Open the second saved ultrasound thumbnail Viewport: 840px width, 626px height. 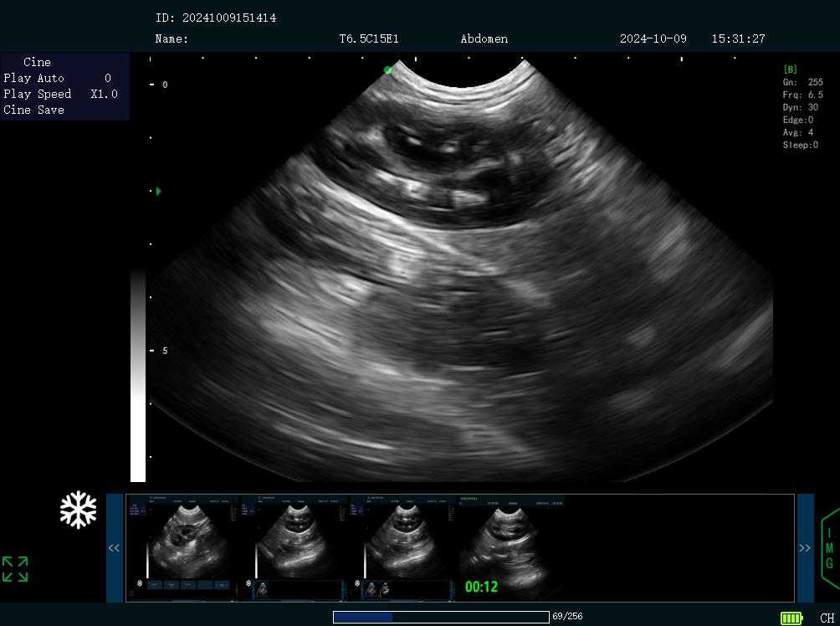[x=292, y=547]
